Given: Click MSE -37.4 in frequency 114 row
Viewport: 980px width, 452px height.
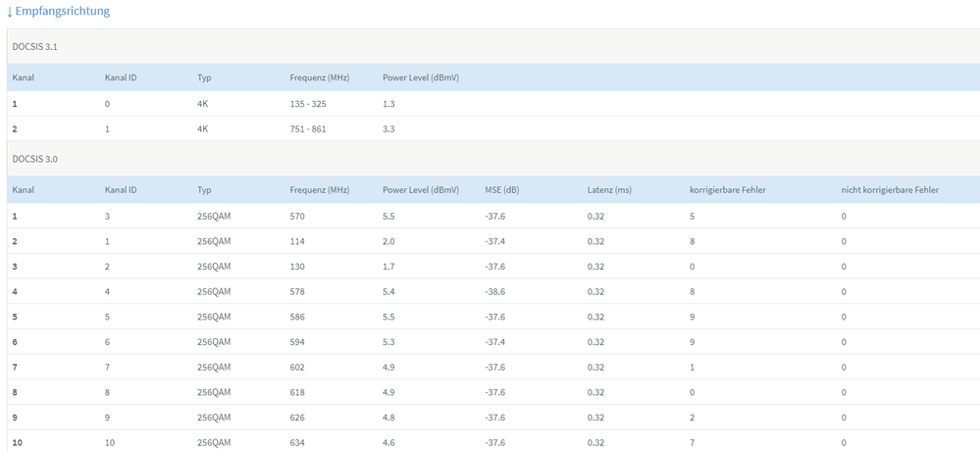Looking at the screenshot, I should (x=495, y=241).
